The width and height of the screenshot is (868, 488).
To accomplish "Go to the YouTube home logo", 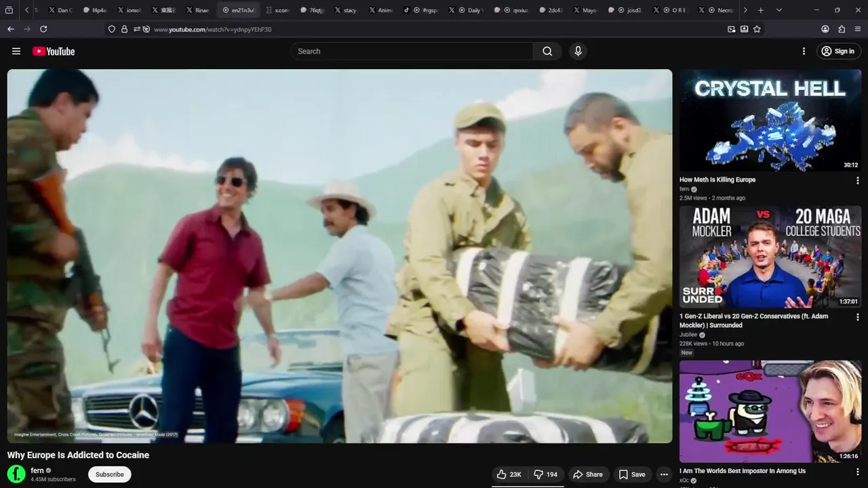I will [x=54, y=52].
